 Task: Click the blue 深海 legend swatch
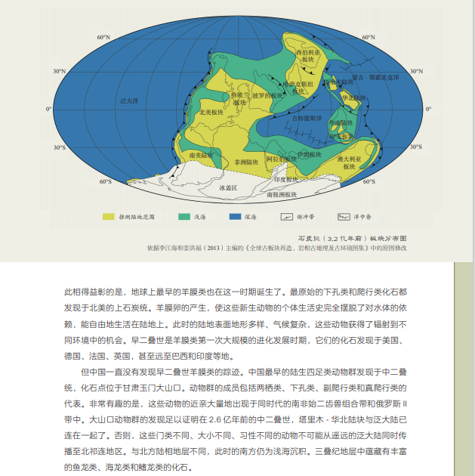pyautogui.click(x=235, y=216)
